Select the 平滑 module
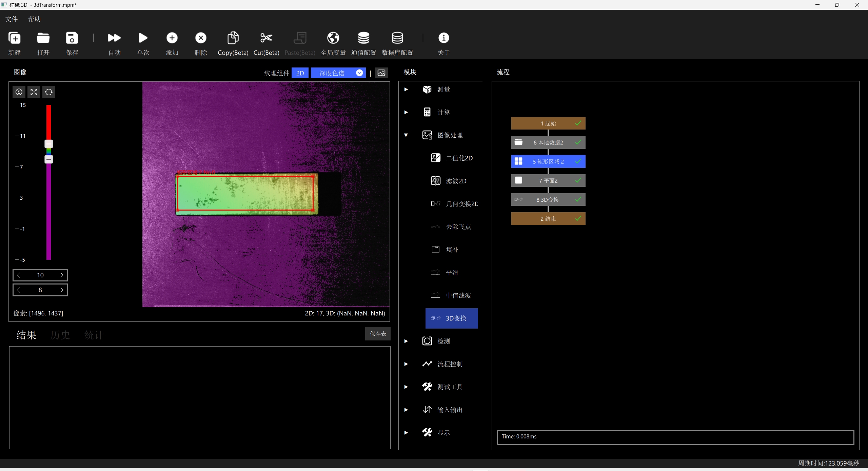Viewport: 868px width, 471px height. 452,272
